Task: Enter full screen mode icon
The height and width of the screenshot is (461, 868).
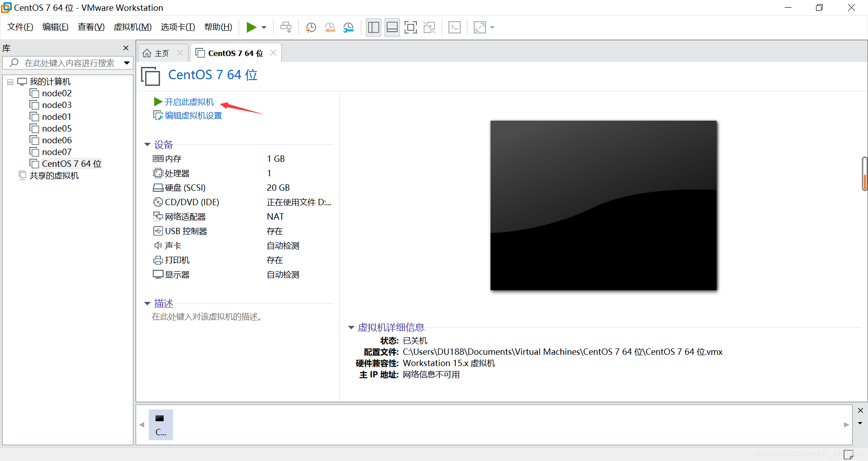Action: [410, 28]
